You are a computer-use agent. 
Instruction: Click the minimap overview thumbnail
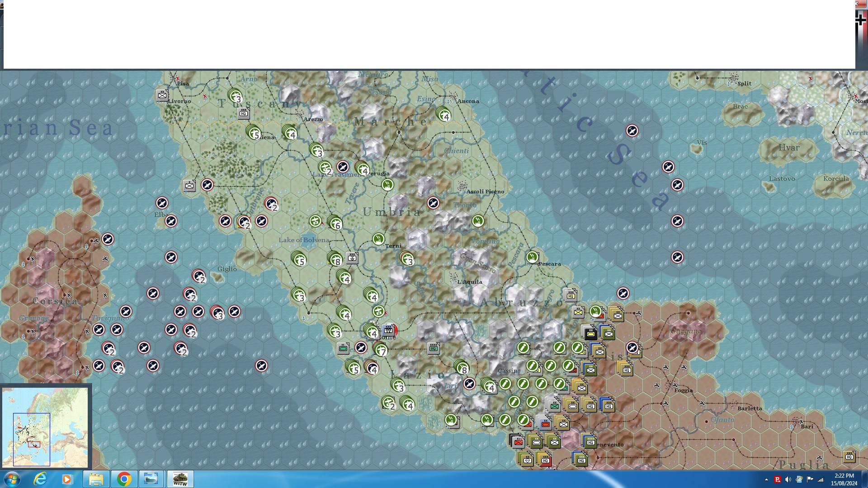tap(45, 427)
